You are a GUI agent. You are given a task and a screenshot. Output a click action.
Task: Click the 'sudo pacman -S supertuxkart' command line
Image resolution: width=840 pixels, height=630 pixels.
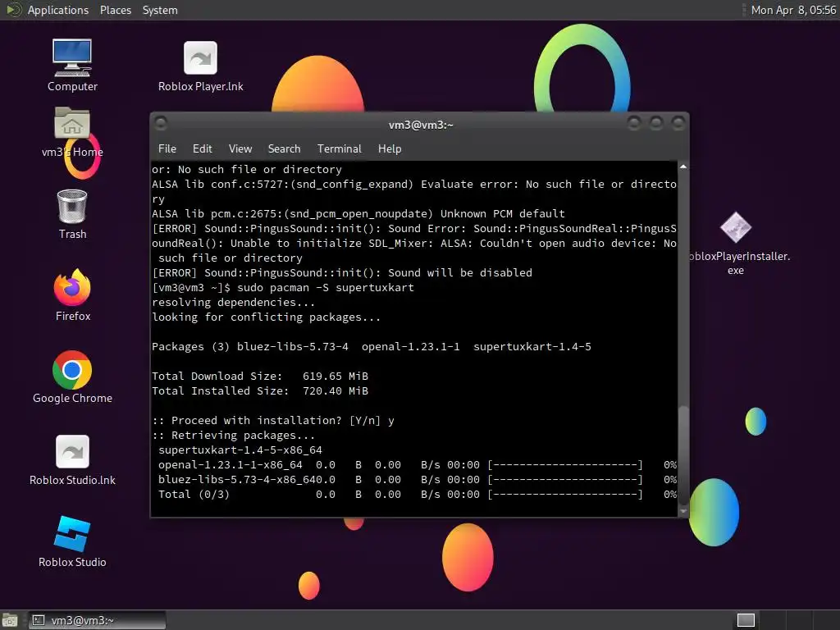pos(283,288)
